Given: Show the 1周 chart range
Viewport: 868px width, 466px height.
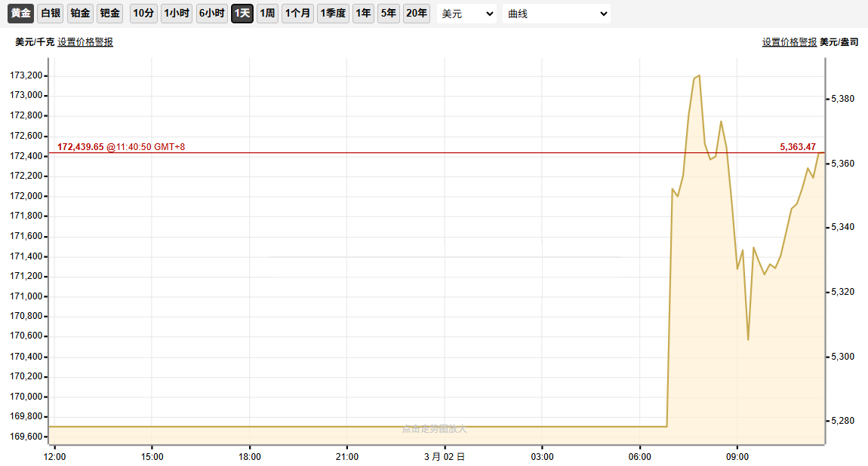Looking at the screenshot, I should tap(267, 14).
